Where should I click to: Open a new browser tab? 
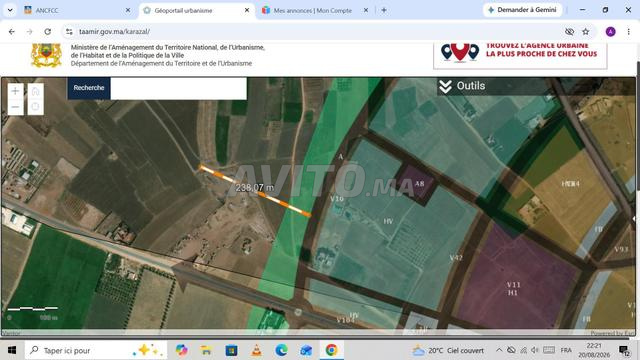click(x=384, y=10)
